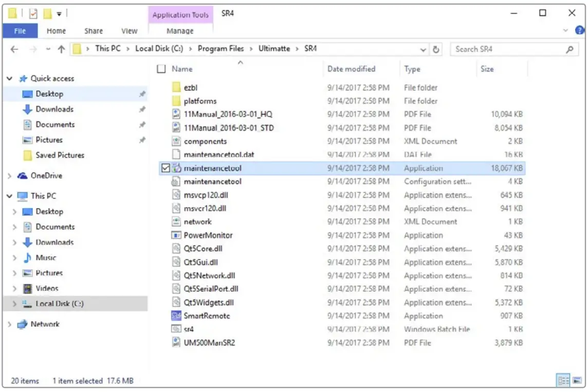Viewport: 588px width, 392px height.
Task: Open the File menu tab
Action: 20,31
